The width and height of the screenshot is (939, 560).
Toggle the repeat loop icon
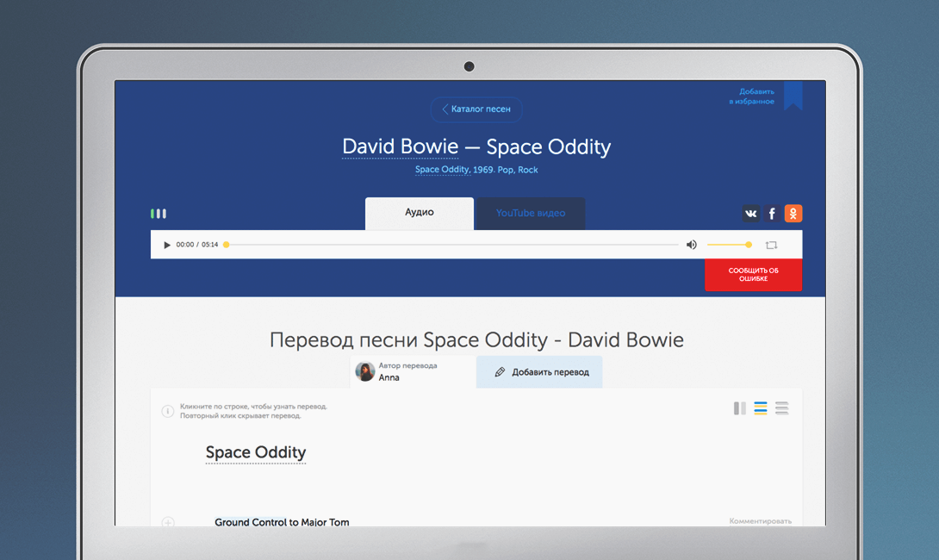[771, 245]
